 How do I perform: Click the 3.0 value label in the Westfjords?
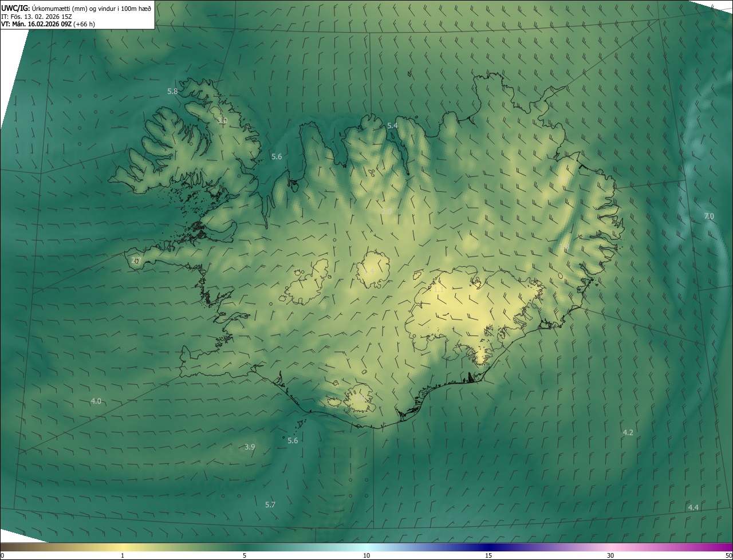(x=222, y=120)
